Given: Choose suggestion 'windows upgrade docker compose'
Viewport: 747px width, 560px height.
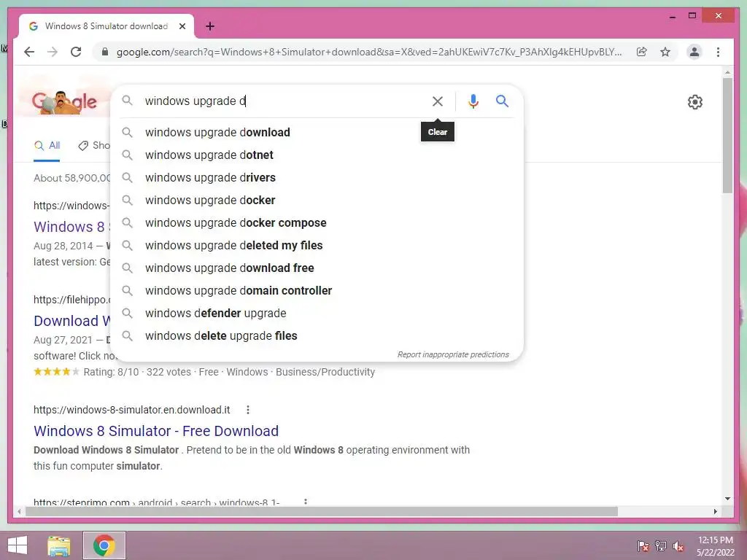Looking at the screenshot, I should tap(317, 223).
